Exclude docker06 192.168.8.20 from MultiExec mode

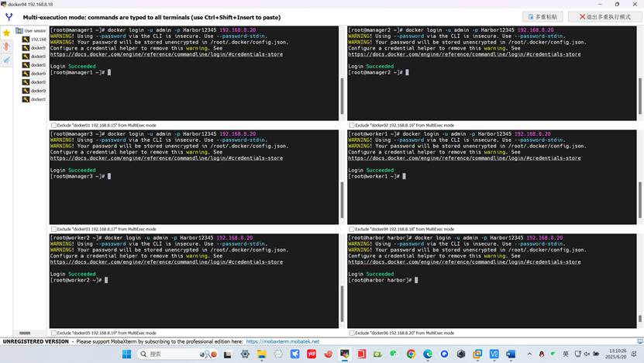[x=351, y=333]
